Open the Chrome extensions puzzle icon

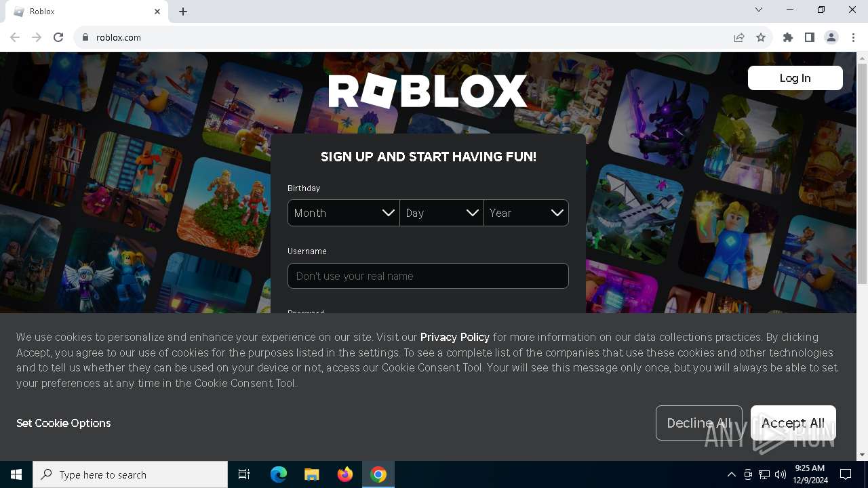788,37
